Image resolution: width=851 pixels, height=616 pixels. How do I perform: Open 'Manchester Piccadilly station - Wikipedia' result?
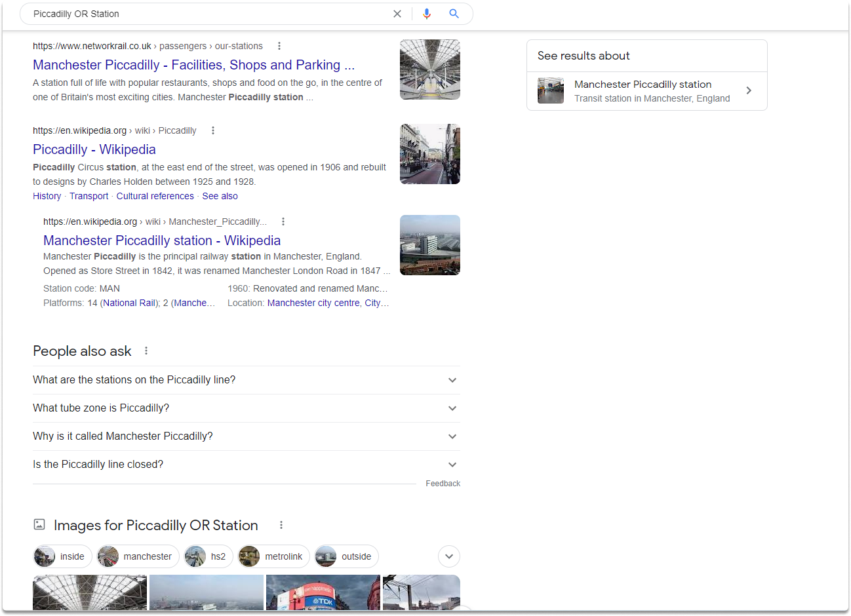coord(162,241)
